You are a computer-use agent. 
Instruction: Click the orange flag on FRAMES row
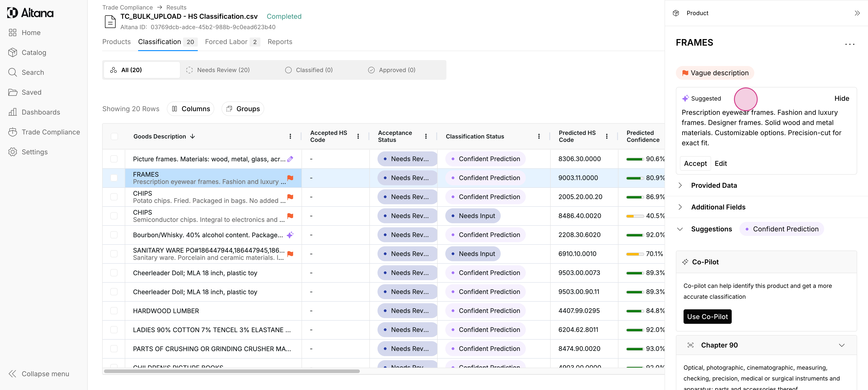coord(290,178)
